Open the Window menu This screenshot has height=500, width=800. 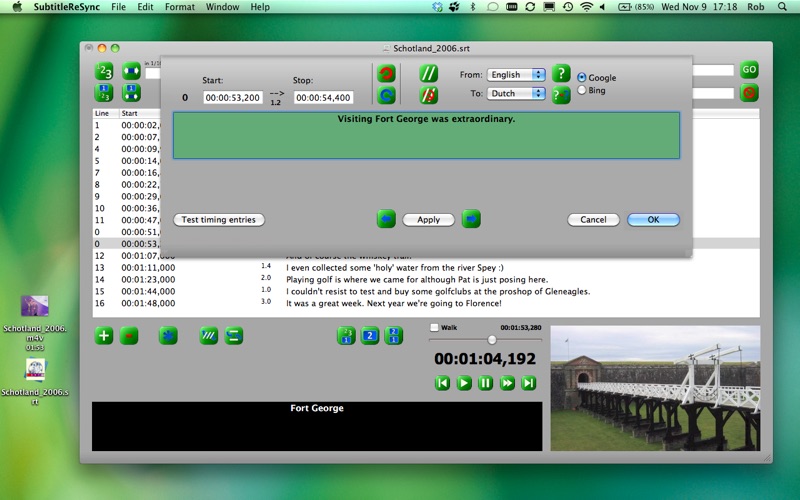pyautogui.click(x=222, y=7)
